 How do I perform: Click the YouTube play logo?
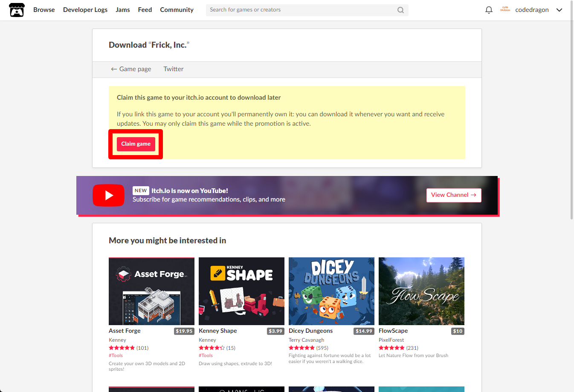pyautogui.click(x=108, y=195)
